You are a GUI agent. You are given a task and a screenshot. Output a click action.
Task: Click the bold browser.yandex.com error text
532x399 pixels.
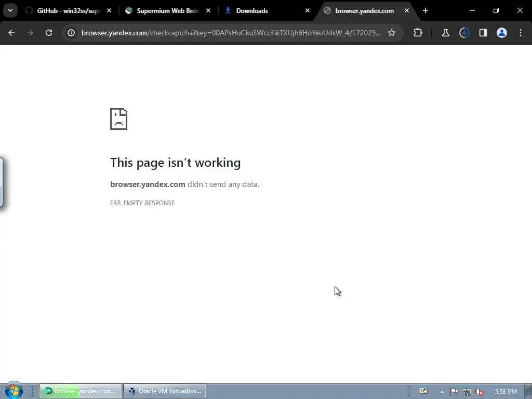[148, 184]
